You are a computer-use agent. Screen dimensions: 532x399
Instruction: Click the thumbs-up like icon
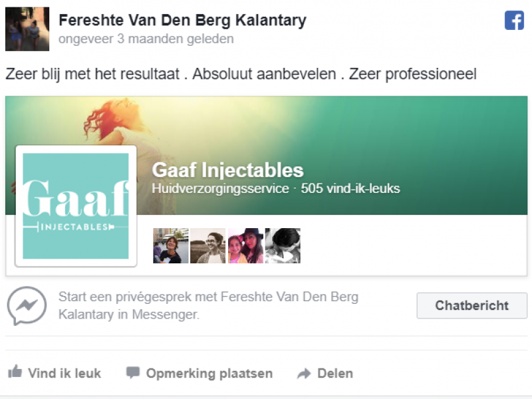click(15, 373)
